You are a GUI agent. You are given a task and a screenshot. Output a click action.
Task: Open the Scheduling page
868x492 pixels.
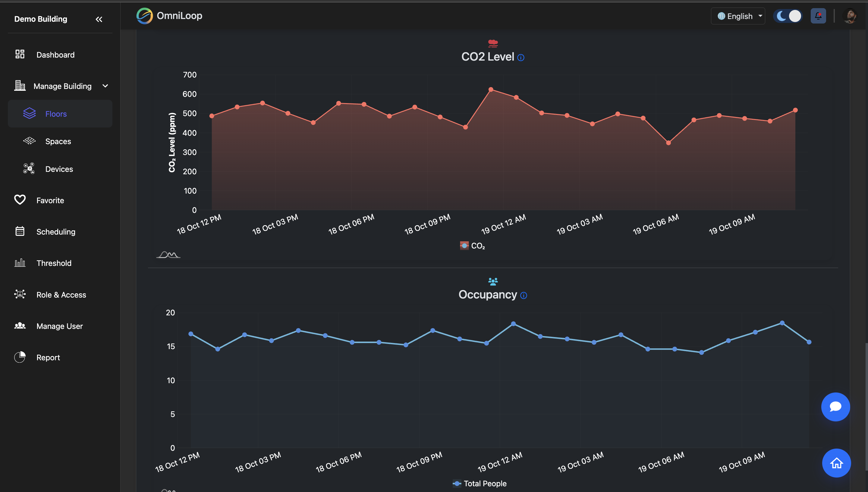coord(56,232)
